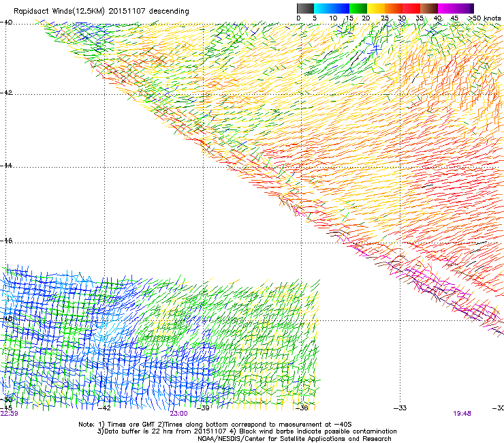Click the legend label '35'
504x443 pixels.
pyautogui.click(x=420, y=18)
